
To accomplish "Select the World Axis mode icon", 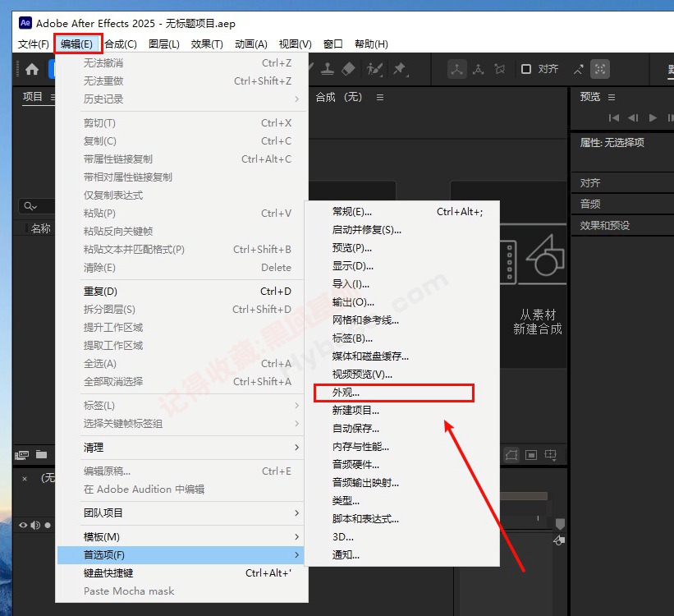I will point(478,69).
